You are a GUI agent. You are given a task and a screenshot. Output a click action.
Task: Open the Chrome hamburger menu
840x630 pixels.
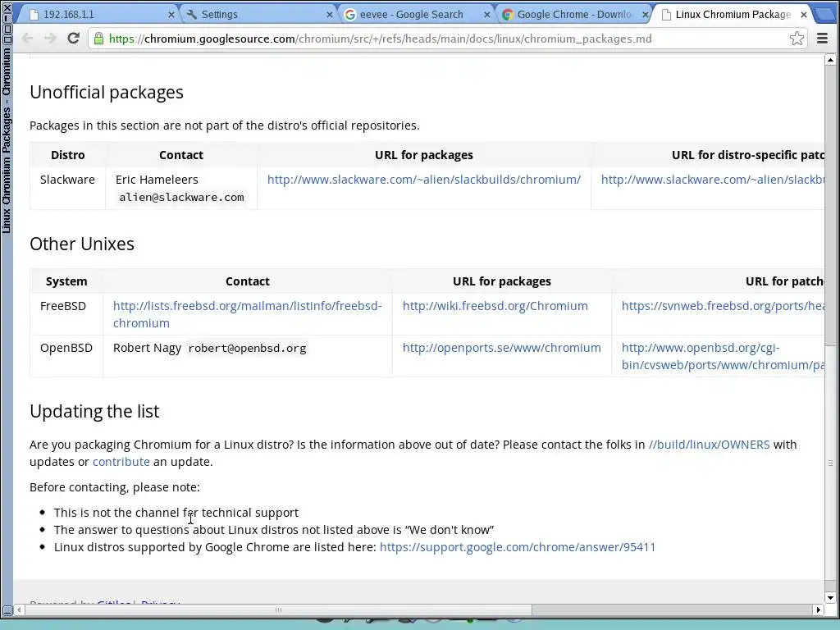tap(822, 39)
